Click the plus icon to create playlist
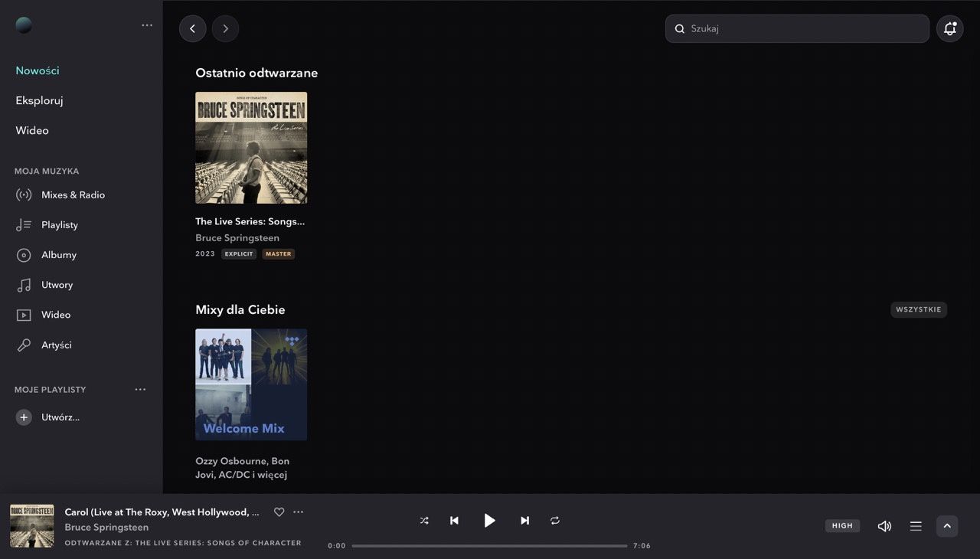 click(x=24, y=417)
